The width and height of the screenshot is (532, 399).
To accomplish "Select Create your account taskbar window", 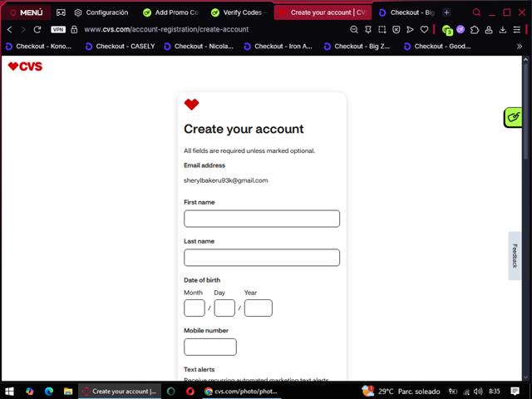I will tap(120, 392).
